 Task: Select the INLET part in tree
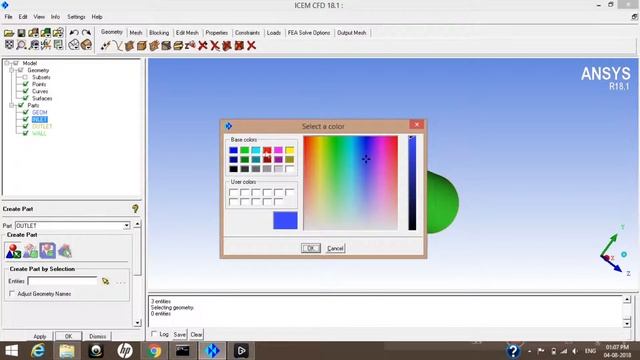pos(40,119)
